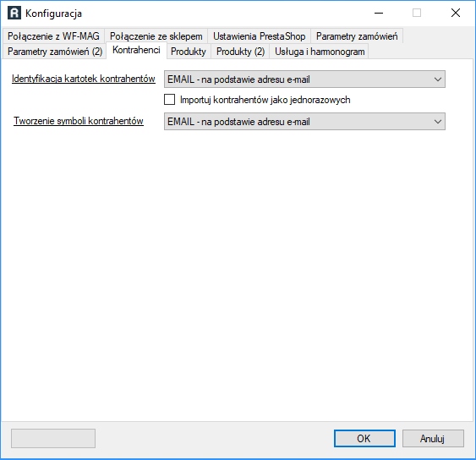This screenshot has width=476, height=460.
Task: Expand the Identyfikacja kartotek kontrahentów dropdown
Action: [x=304, y=79]
